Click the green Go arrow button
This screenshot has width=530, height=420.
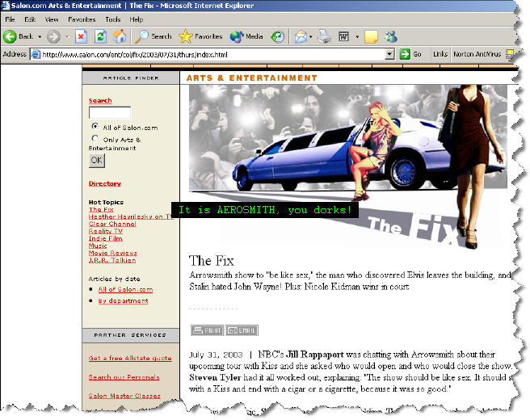pos(405,54)
